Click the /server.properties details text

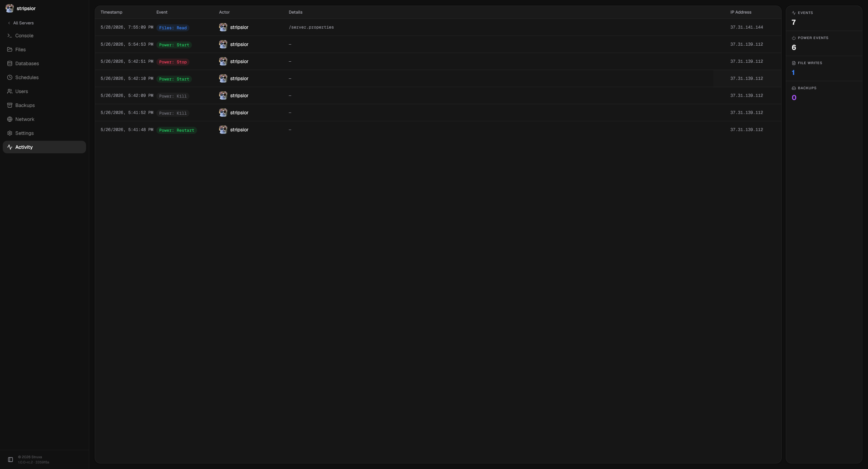coord(311,27)
